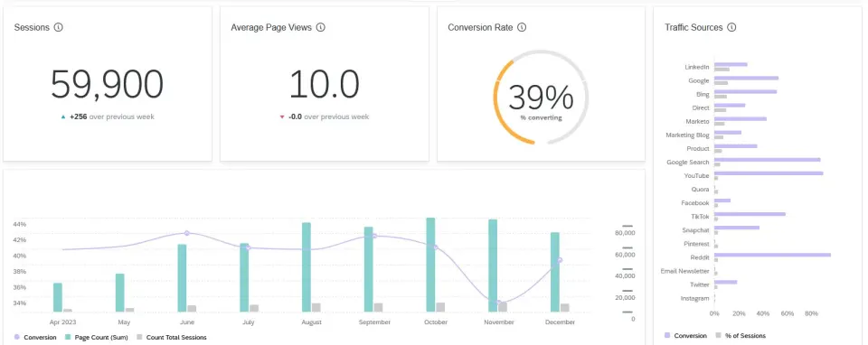The width and height of the screenshot is (868, 345).
Task: Click the Traffic Sources info icon
Action: tap(731, 27)
